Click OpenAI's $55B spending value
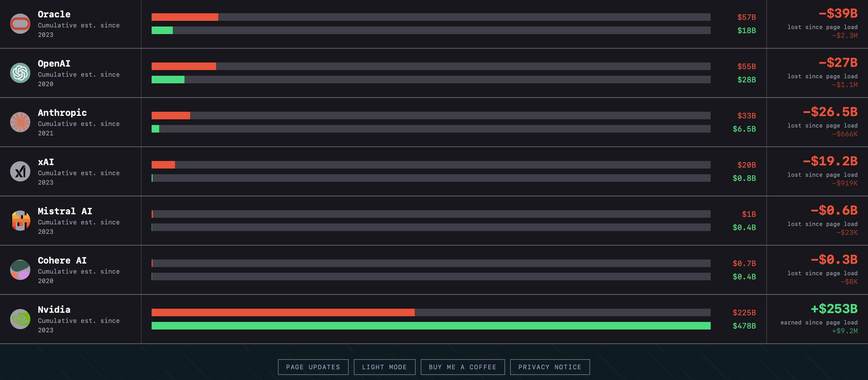Image resolution: width=868 pixels, height=380 pixels. [747, 66]
